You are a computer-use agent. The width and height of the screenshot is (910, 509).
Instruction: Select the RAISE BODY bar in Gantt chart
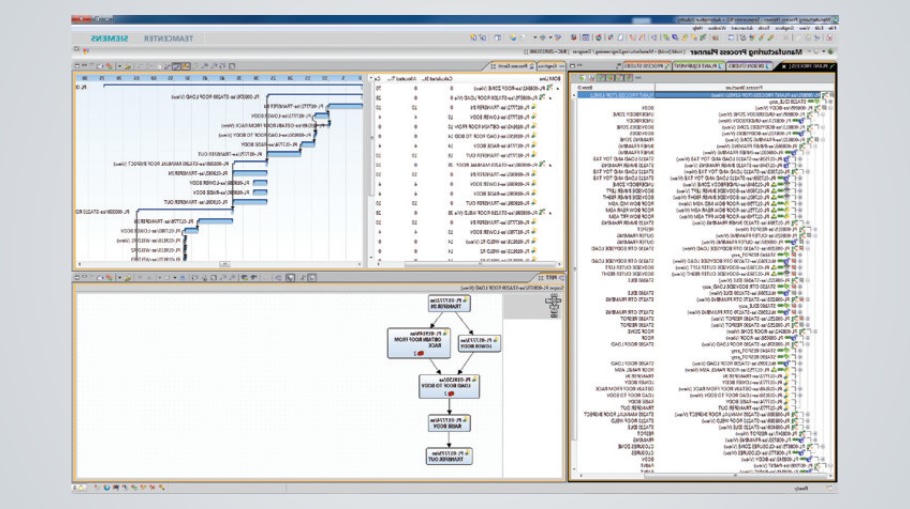(308, 145)
